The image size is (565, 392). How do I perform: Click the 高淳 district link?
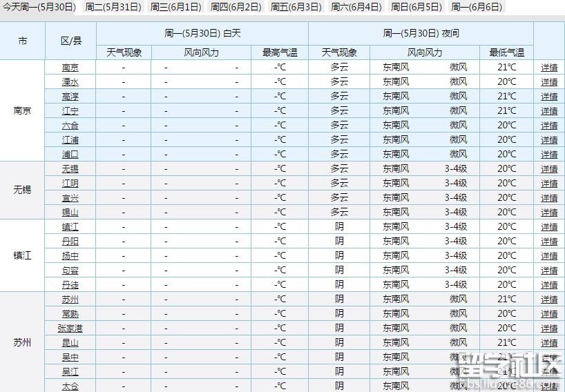click(x=70, y=97)
